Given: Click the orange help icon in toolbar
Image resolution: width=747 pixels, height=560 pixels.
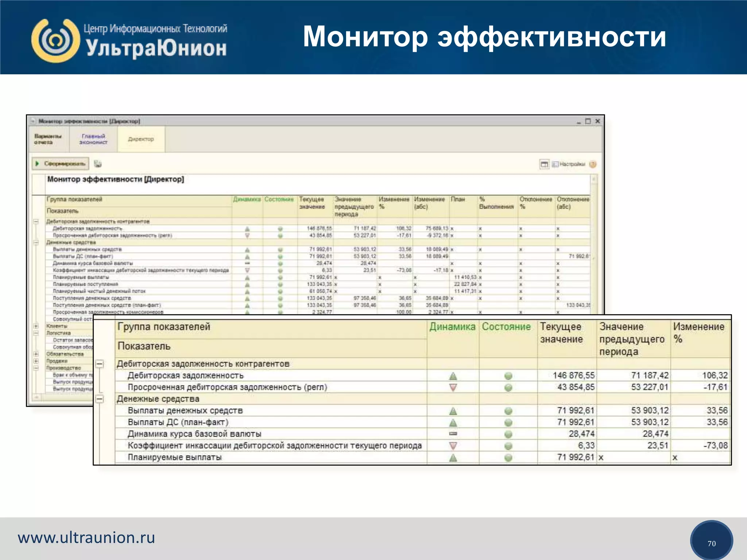Looking at the screenshot, I should pos(593,164).
